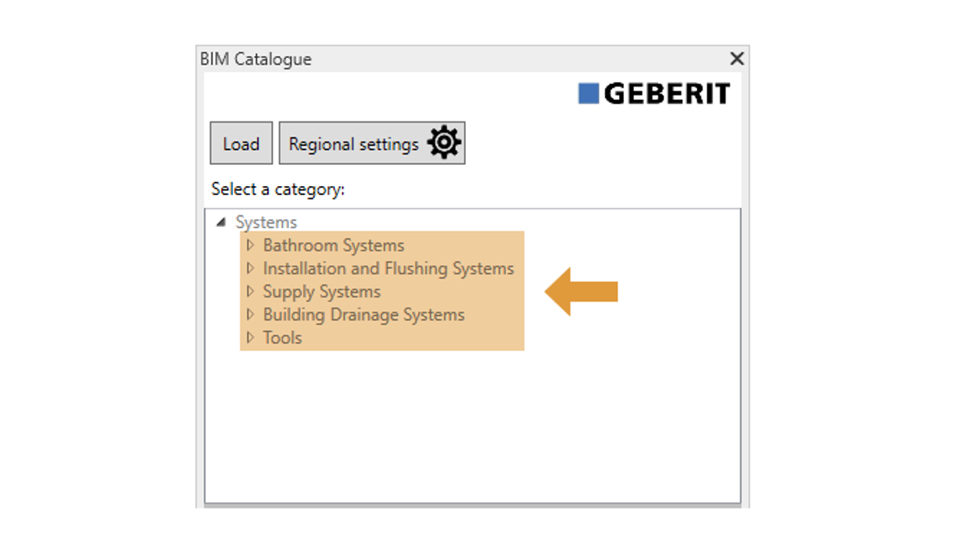Image resolution: width=980 pixels, height=553 pixels.
Task: Close the BIM Catalogue window
Action: pos(737,59)
